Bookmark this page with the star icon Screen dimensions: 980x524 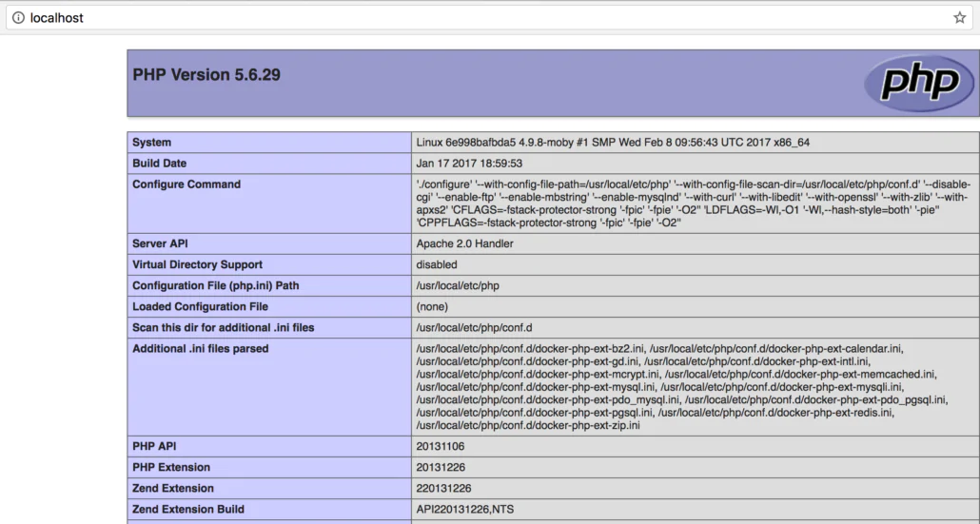click(x=959, y=17)
